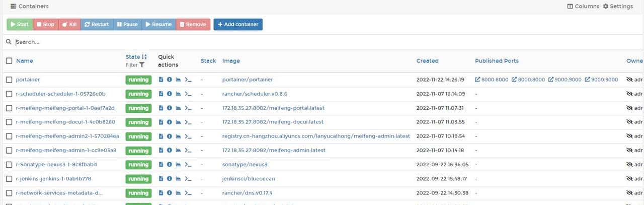644x205 pixels.
Task: Click the Start button
Action: click(x=20, y=24)
